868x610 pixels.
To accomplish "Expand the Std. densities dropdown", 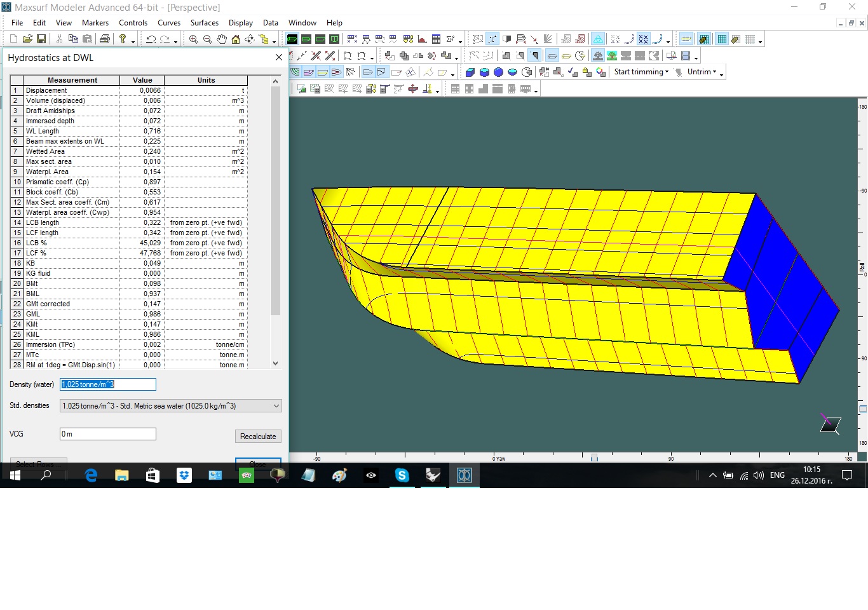I will tap(276, 406).
